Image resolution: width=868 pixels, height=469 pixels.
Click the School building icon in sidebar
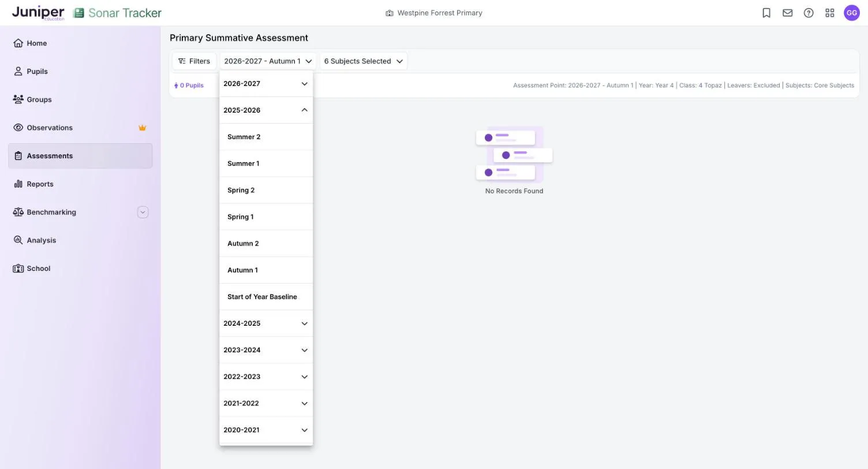(x=18, y=269)
